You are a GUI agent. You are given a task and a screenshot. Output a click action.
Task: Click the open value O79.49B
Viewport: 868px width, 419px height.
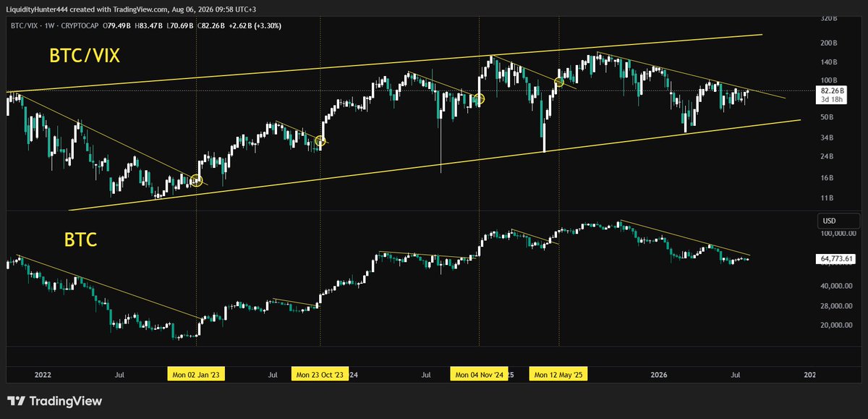[119, 25]
